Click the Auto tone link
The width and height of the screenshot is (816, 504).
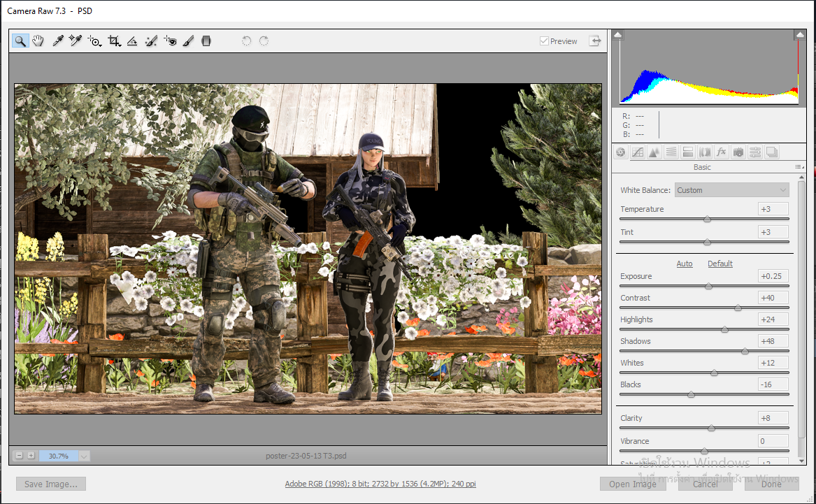click(x=685, y=264)
